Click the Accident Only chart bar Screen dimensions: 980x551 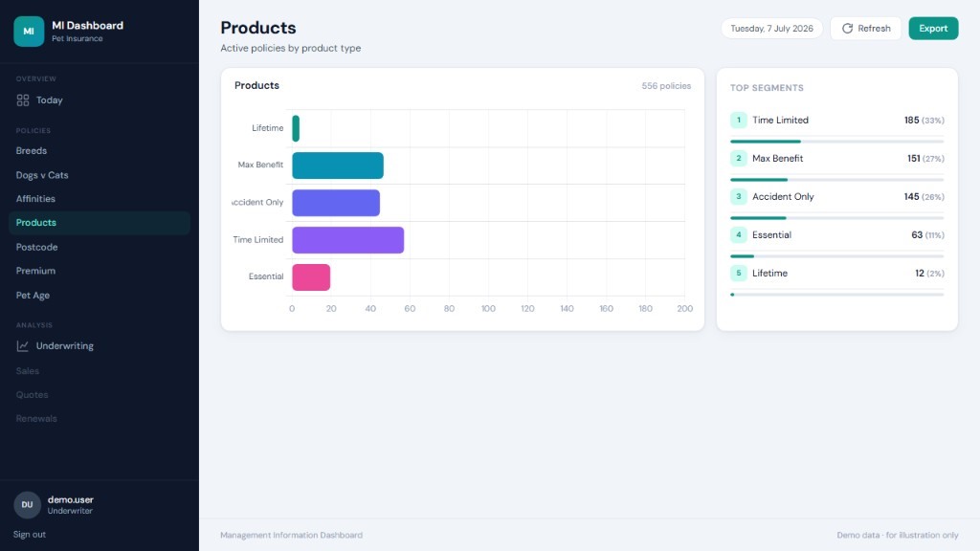coord(336,203)
